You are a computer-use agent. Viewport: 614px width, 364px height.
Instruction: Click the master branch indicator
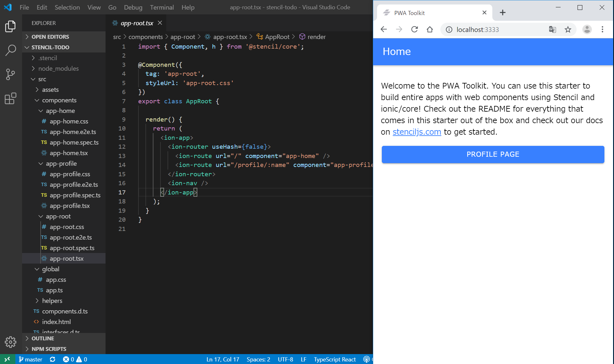pos(31,359)
